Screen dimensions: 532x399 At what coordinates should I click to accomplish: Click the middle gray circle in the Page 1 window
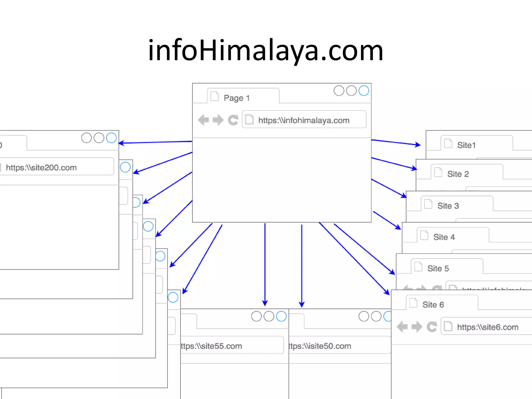point(351,91)
